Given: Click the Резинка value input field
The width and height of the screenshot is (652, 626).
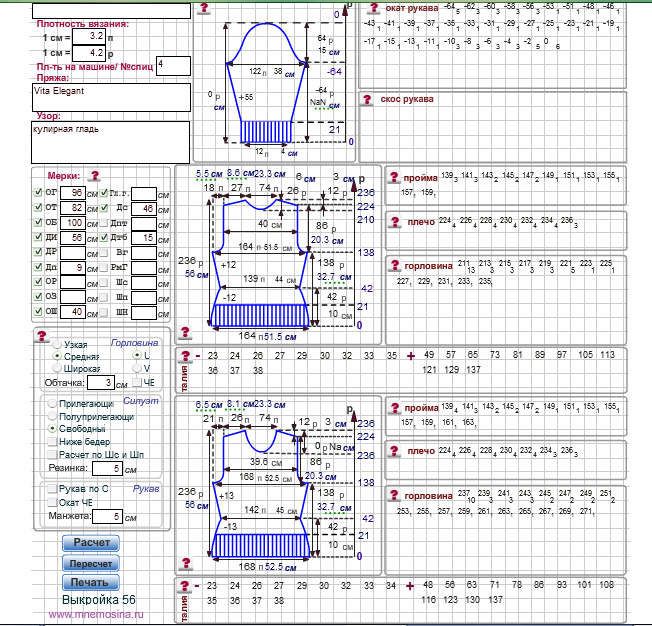Looking at the screenshot, I should click(x=105, y=467).
